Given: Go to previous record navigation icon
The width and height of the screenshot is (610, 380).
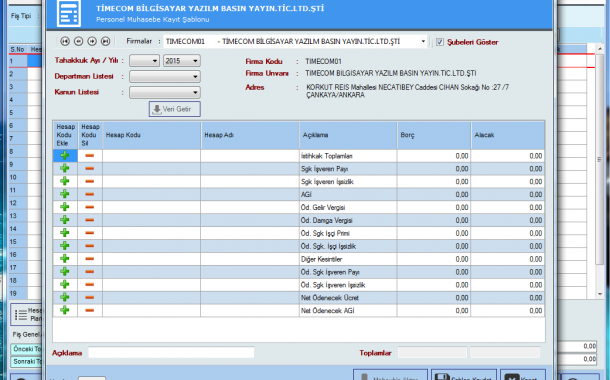Looking at the screenshot, I should (78, 41).
